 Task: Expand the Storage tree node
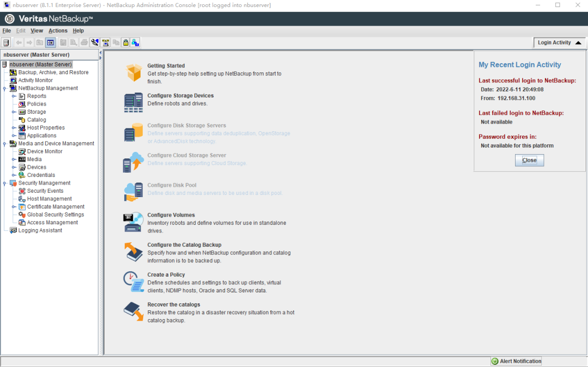pos(14,112)
